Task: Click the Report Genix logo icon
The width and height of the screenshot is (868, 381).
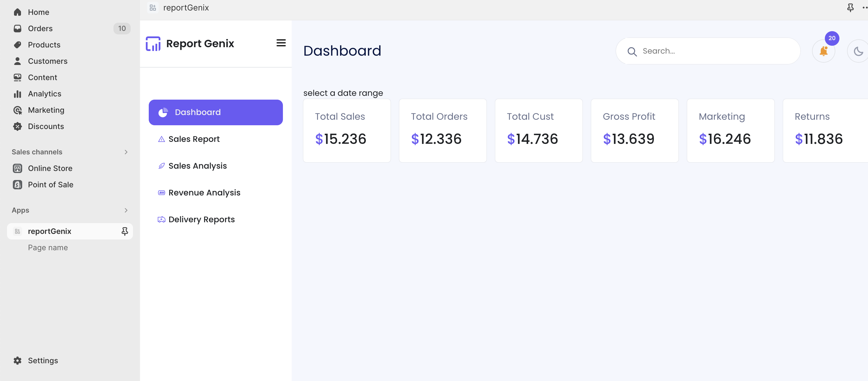Action: click(153, 44)
